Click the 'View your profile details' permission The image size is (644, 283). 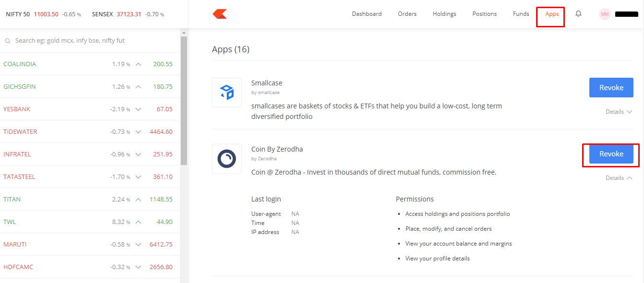pos(437,259)
